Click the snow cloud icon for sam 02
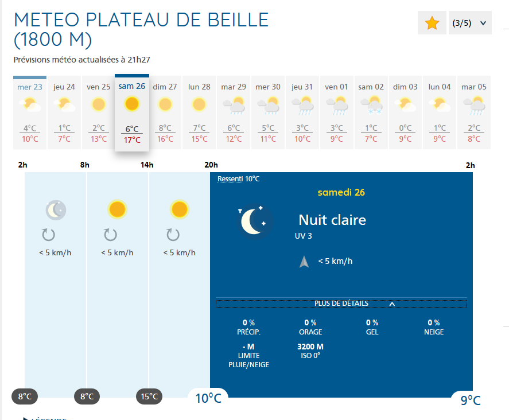 371,105
